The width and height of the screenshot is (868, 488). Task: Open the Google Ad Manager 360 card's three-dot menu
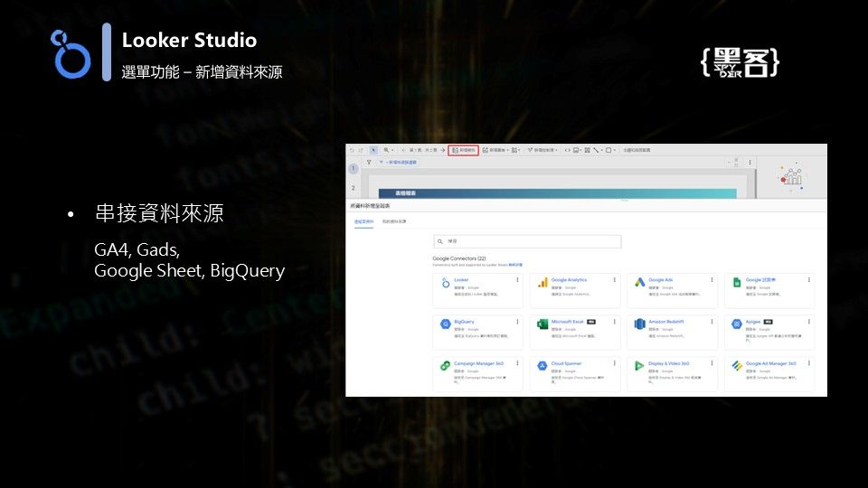pos(808,363)
